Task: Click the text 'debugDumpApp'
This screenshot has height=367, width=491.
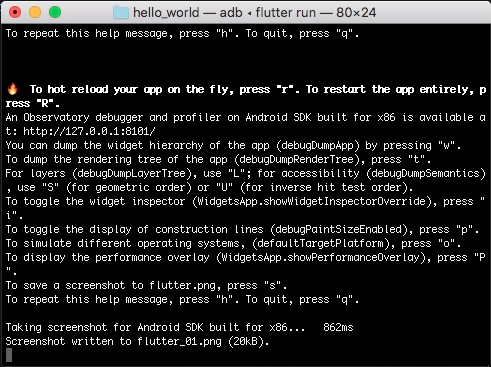Action: (318, 145)
